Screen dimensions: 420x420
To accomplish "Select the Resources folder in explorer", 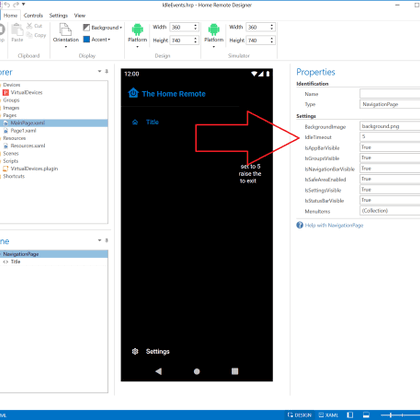I will pyautogui.click(x=14, y=138).
